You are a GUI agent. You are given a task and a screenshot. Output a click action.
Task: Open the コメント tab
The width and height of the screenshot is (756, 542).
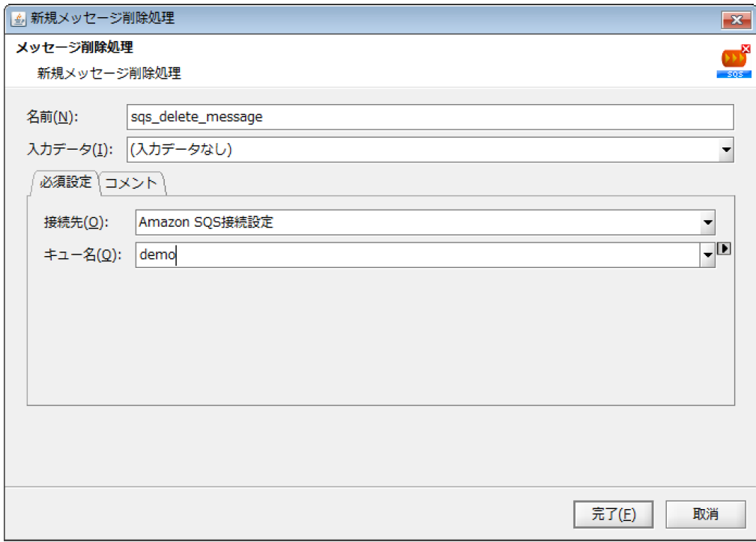(131, 183)
